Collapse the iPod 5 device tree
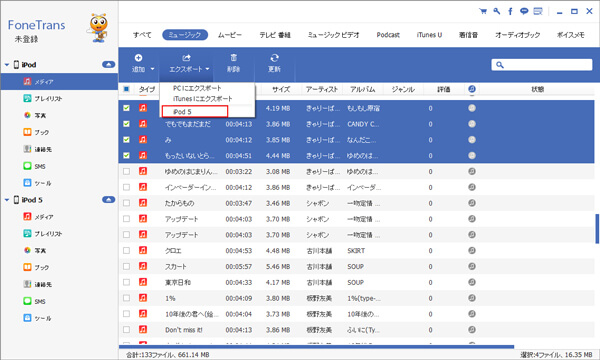The image size is (600, 360). click(7, 200)
